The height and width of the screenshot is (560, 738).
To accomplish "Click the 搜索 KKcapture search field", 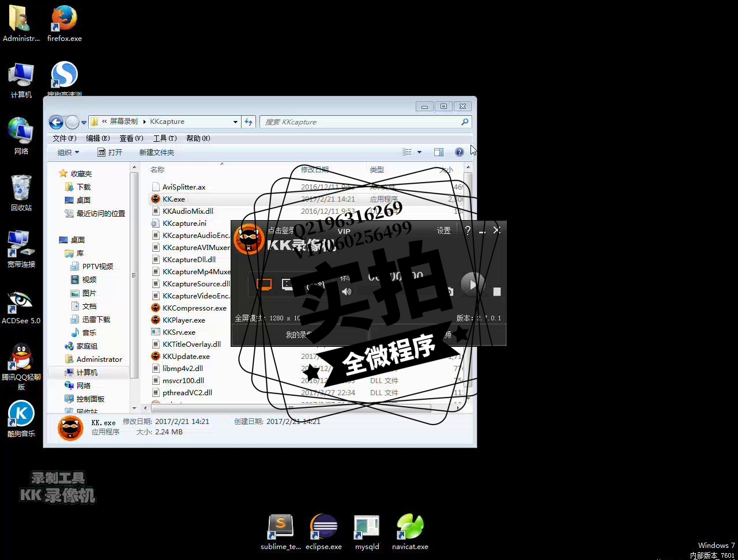I will (x=366, y=122).
